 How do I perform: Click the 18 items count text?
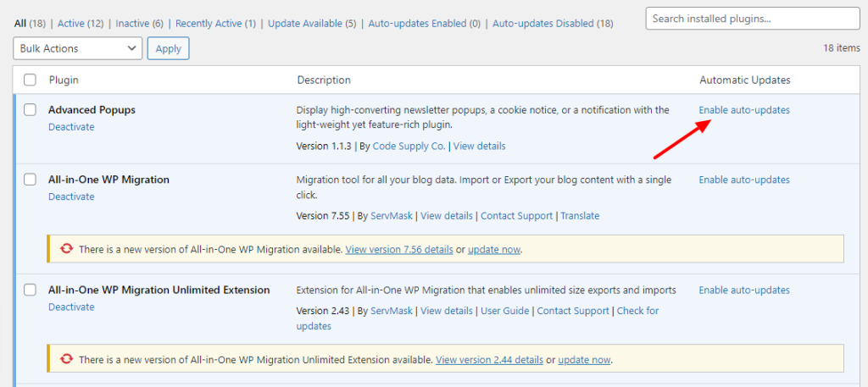click(842, 48)
